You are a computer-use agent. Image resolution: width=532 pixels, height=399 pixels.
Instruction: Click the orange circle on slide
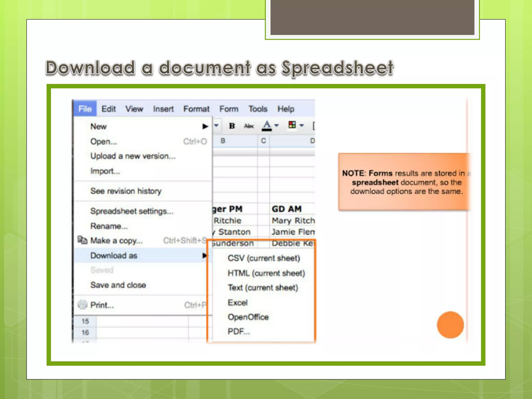[x=450, y=325]
